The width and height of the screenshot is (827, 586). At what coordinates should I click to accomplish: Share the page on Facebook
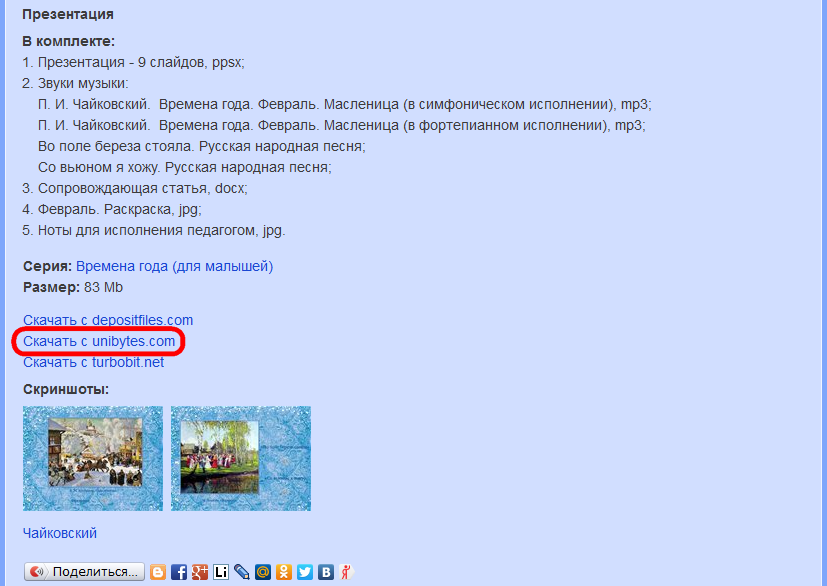pyautogui.click(x=179, y=572)
